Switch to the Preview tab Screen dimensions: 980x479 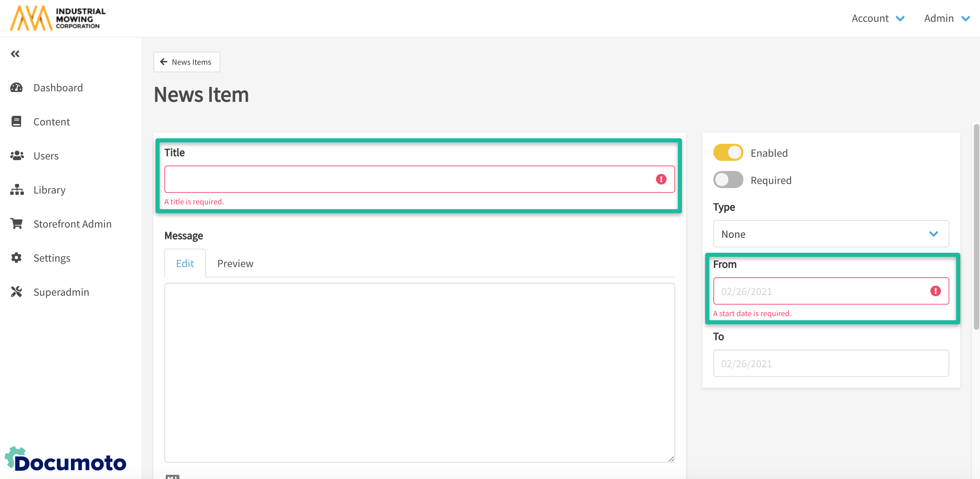[235, 263]
